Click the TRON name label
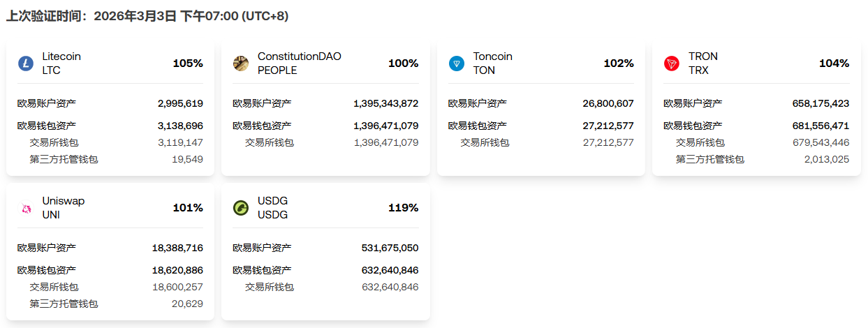The width and height of the screenshot is (868, 328). click(x=703, y=57)
